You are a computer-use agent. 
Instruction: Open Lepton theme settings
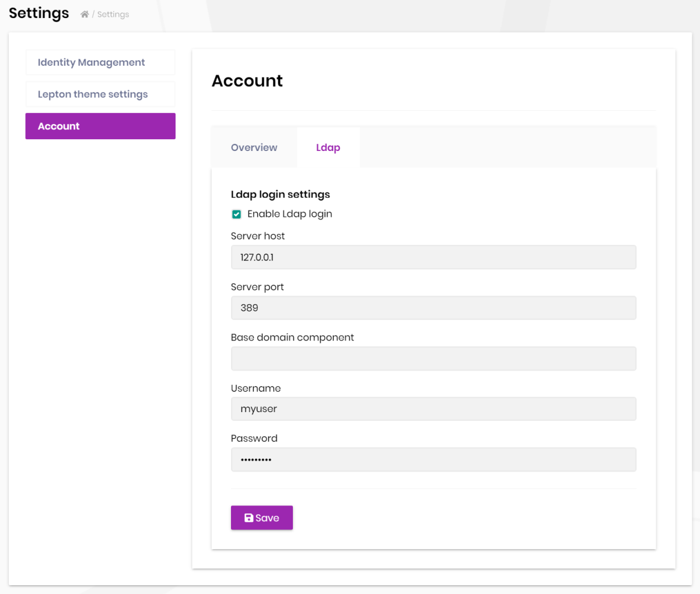100,94
